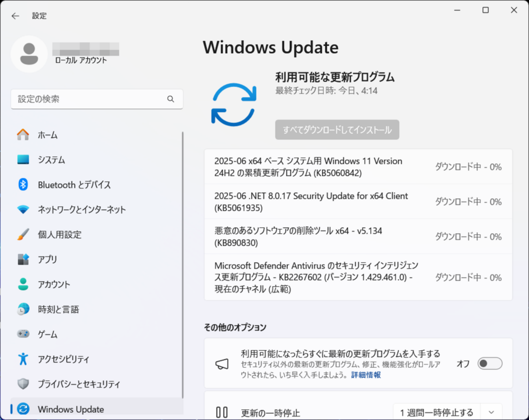Click the 設定 title text
Viewport: 529px width, 420px height.
point(39,16)
